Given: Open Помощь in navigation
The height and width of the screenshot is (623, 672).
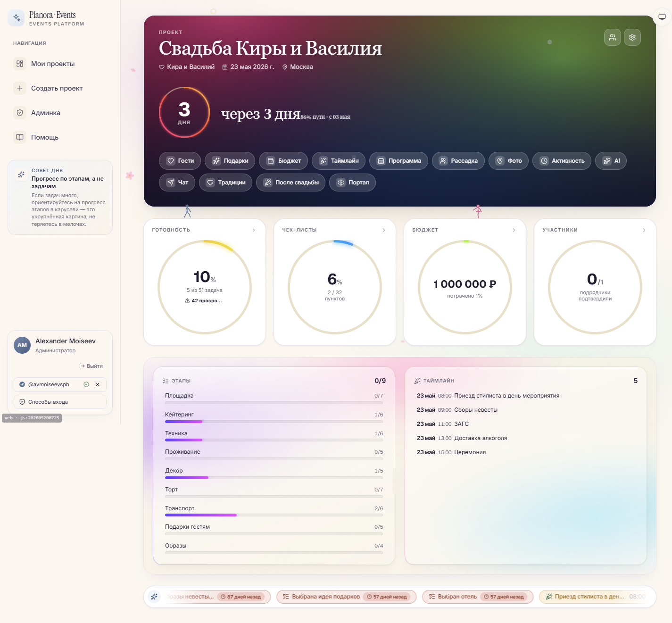Looking at the screenshot, I should coord(60,137).
